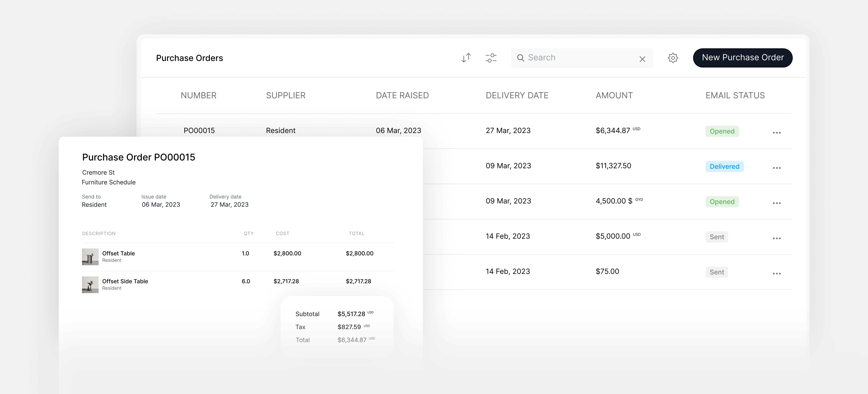The height and width of the screenshot is (394, 868).
Task: Click Furniture Schedule text
Action: [x=109, y=182]
